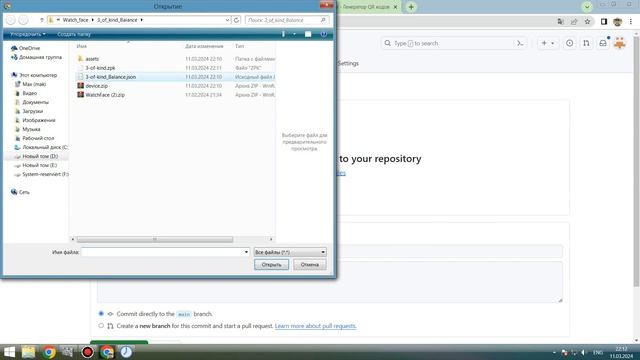Image resolution: width=640 pixels, height=360 pixels.
Task: Open the clock app in taskbar
Action: [x=126, y=352]
